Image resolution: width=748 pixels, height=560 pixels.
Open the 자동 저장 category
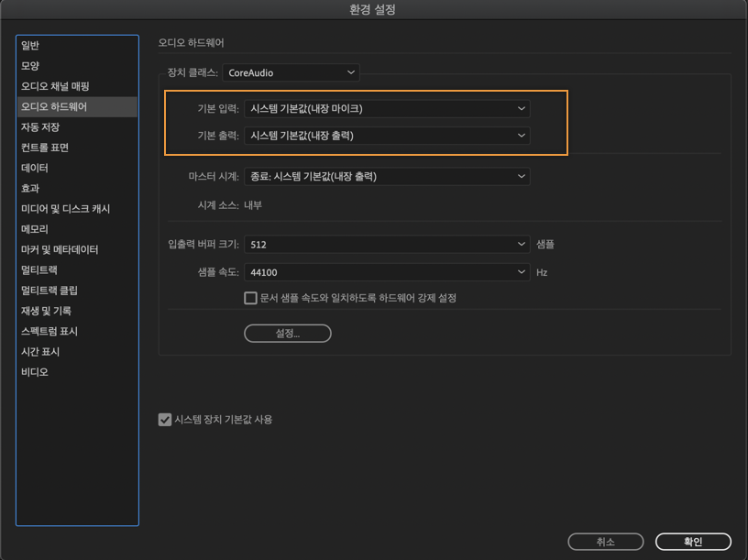click(77, 127)
